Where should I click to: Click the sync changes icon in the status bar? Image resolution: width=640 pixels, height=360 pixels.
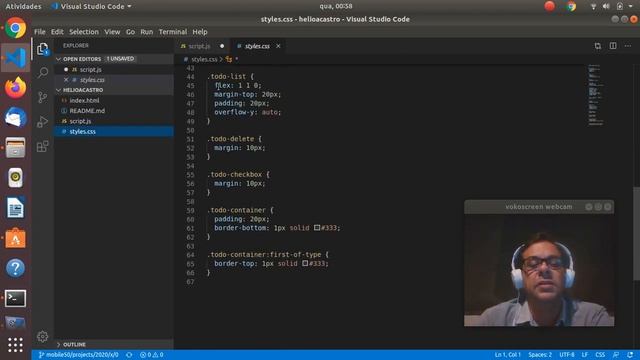click(x=129, y=355)
